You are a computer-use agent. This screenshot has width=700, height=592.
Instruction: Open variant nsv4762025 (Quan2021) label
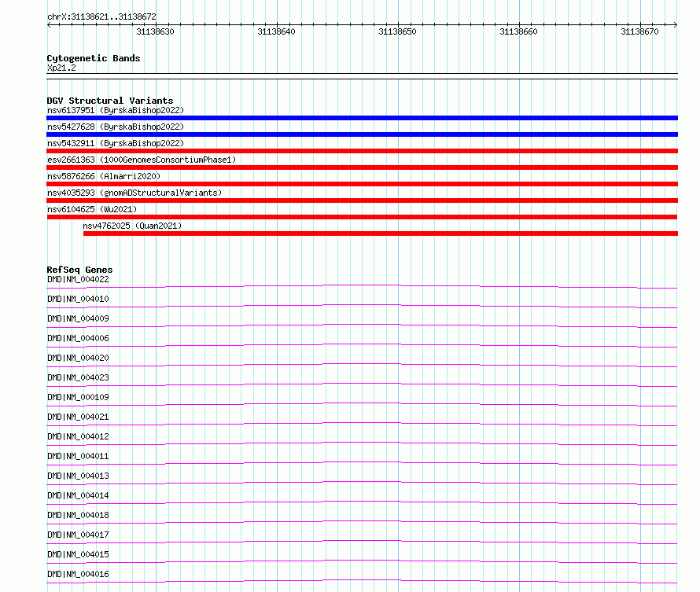(132, 226)
